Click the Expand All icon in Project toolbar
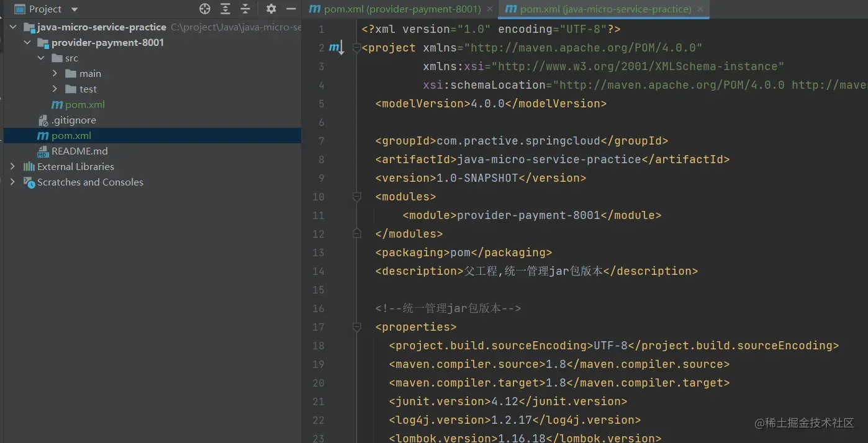 [x=225, y=9]
